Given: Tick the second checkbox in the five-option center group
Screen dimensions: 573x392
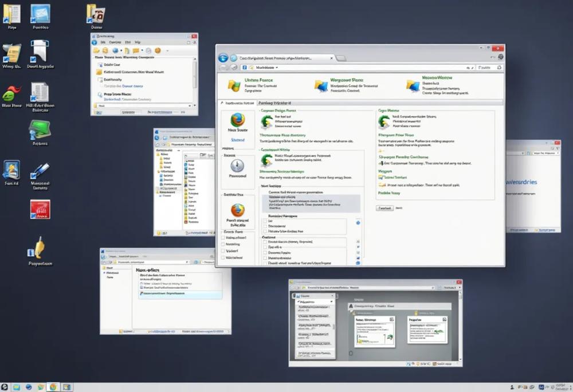Looking at the screenshot, I should (265, 248).
